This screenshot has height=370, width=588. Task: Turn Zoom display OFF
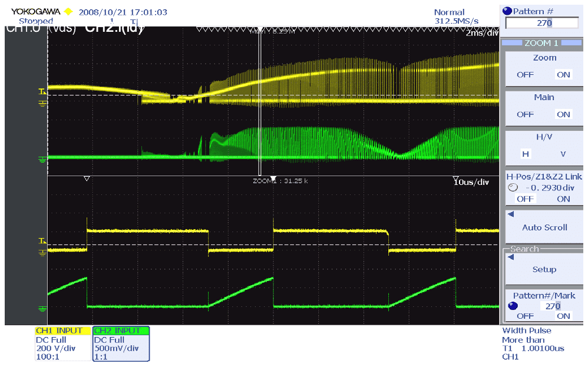coord(525,75)
